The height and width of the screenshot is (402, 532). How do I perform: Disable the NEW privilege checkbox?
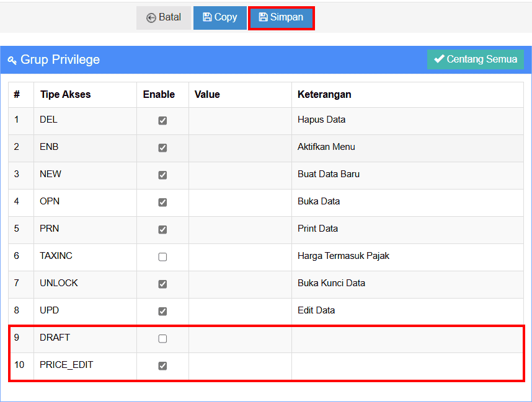tap(162, 175)
